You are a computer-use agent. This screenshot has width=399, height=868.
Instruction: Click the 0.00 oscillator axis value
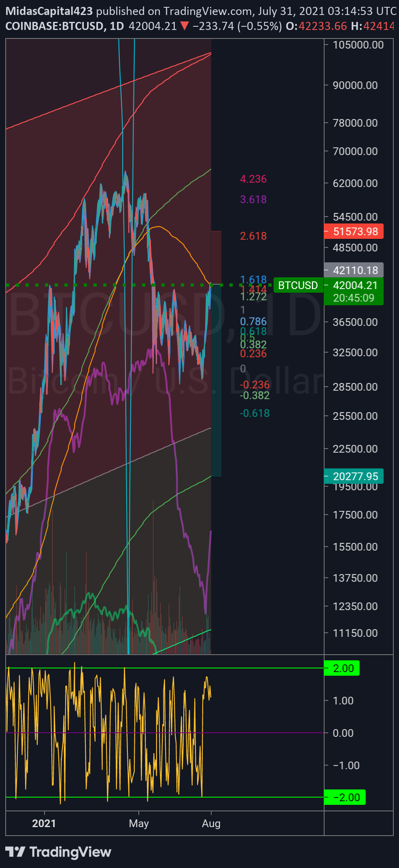[x=343, y=733]
